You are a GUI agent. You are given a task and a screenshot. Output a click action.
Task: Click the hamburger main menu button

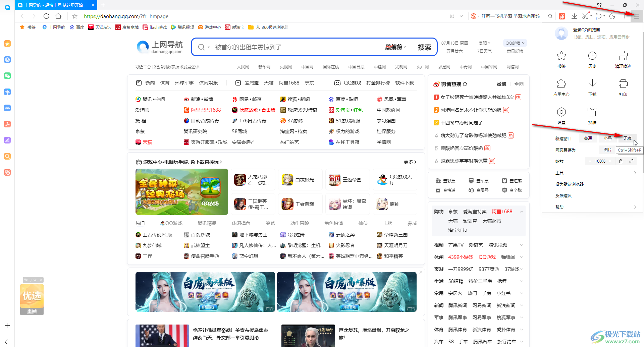point(636,16)
